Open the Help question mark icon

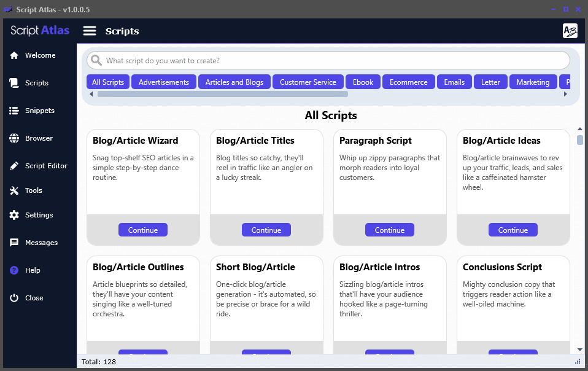click(14, 270)
